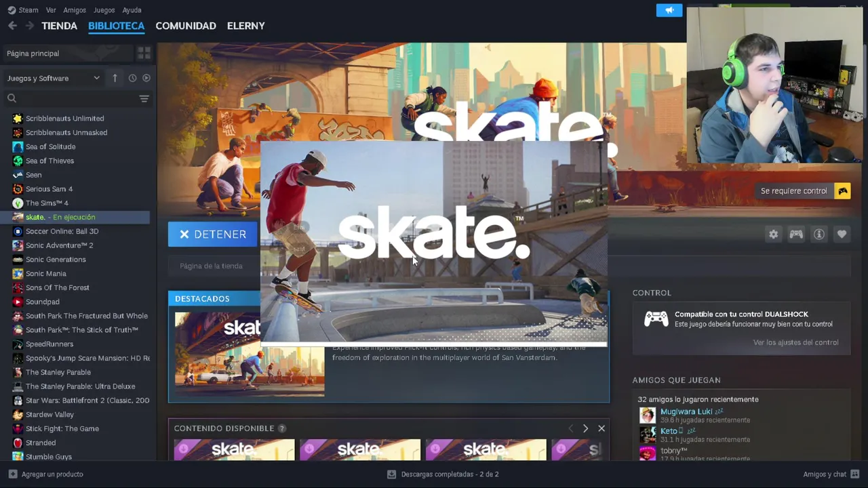Select Sea of Thieves in the library
This screenshot has width=868, height=488.
pos(50,161)
